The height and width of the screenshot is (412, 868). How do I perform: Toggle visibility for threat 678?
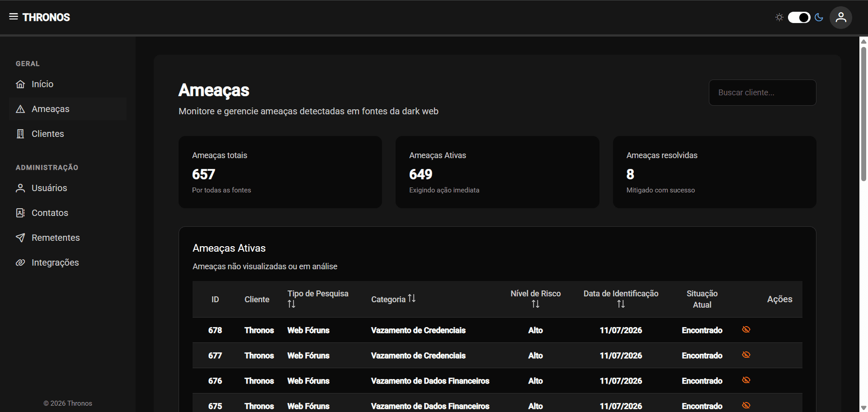pos(746,329)
